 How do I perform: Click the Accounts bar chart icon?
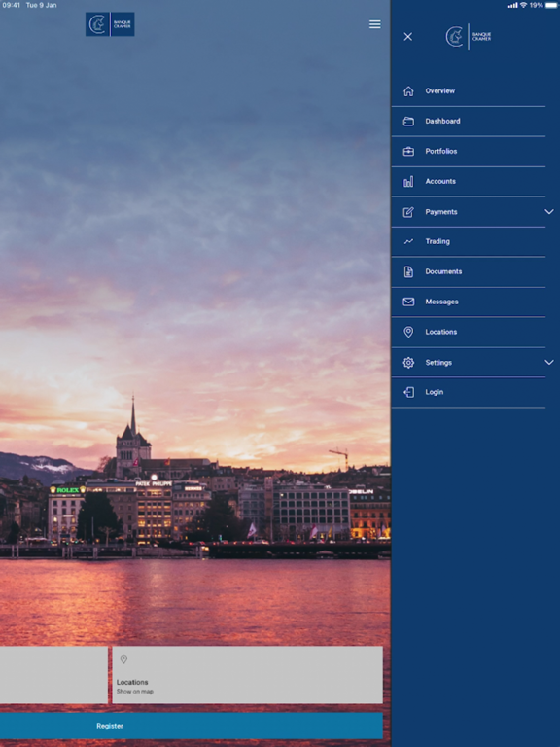pos(408,182)
